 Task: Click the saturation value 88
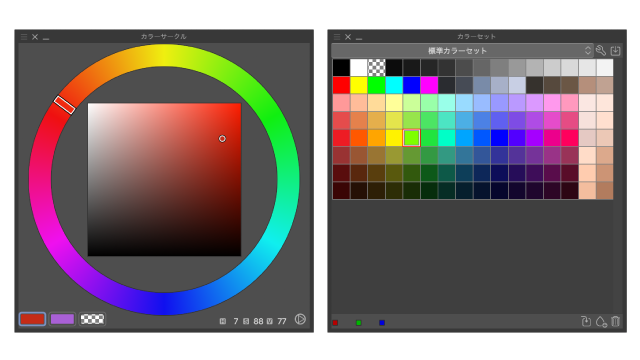pyautogui.click(x=258, y=321)
